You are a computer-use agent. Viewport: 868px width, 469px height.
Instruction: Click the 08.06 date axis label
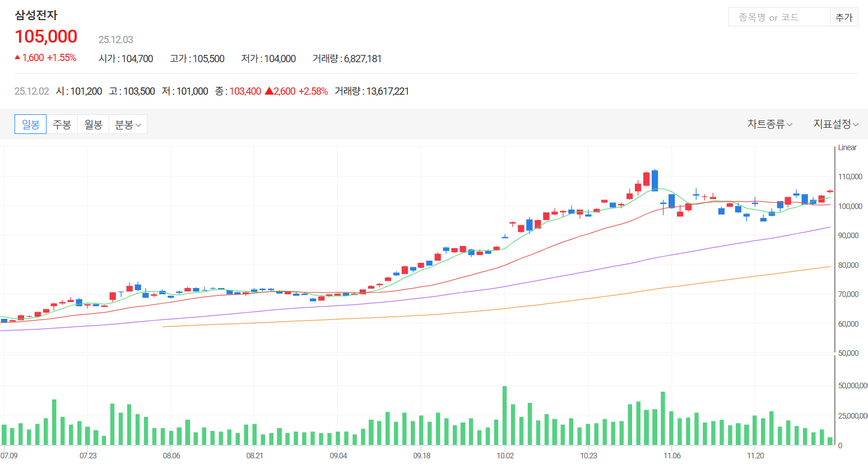click(171, 456)
